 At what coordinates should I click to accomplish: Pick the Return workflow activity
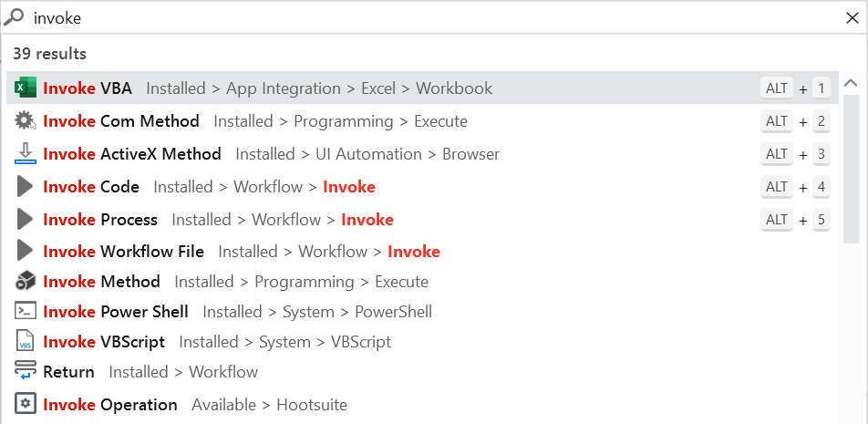tap(69, 372)
